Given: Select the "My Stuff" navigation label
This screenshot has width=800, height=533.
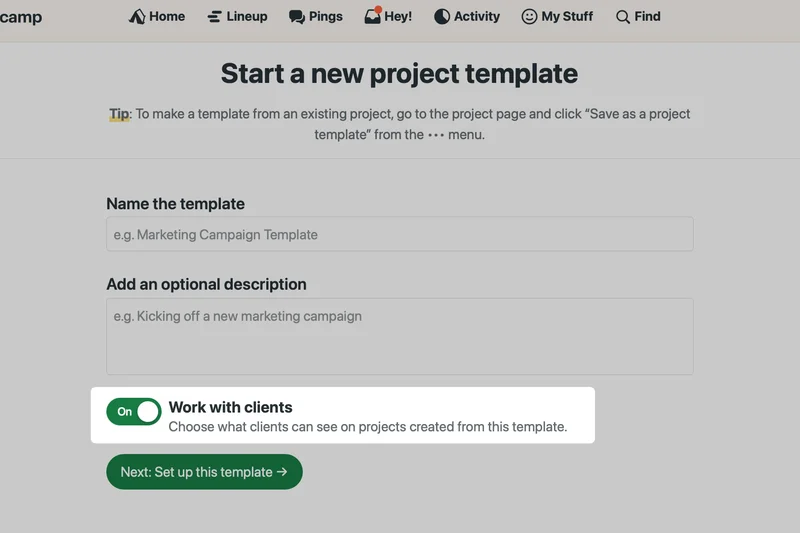Looking at the screenshot, I should [x=567, y=17].
